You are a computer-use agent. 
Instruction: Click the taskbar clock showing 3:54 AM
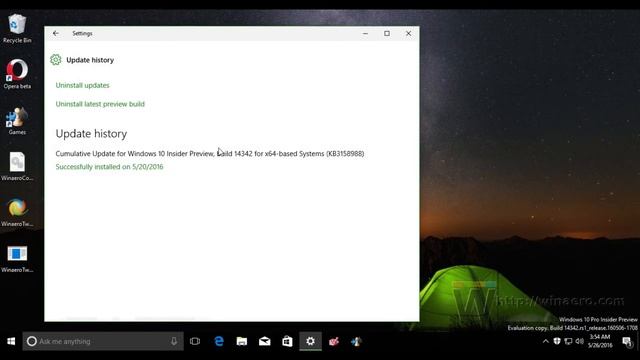click(x=600, y=341)
